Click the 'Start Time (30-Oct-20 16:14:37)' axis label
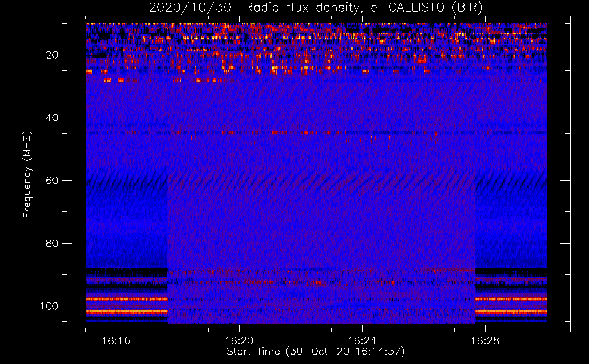The image size is (589, 364). click(316, 351)
